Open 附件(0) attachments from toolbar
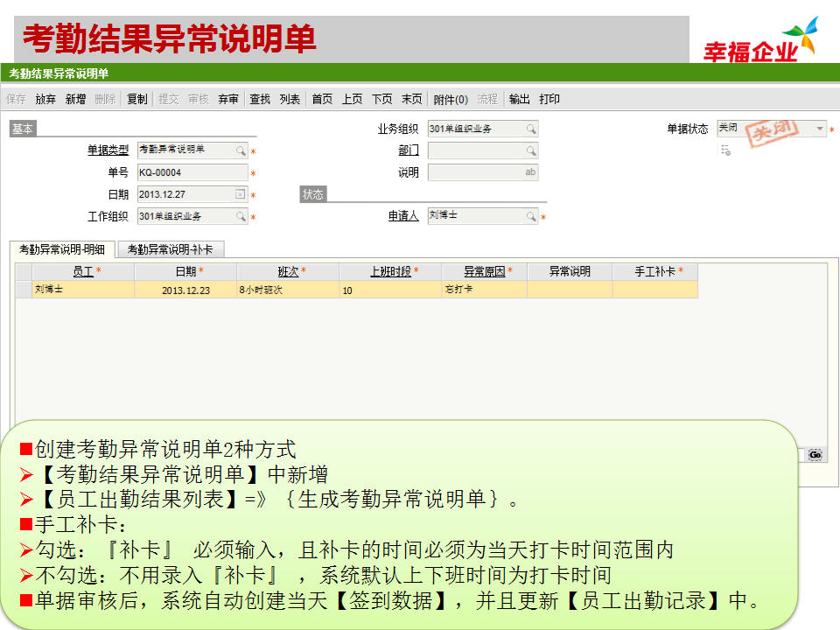This screenshot has height=630, width=840. click(x=451, y=99)
